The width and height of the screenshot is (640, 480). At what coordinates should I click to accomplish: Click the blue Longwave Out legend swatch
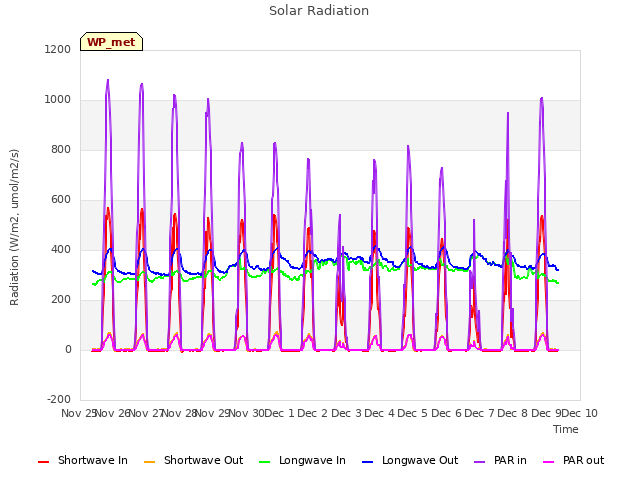tap(367, 462)
